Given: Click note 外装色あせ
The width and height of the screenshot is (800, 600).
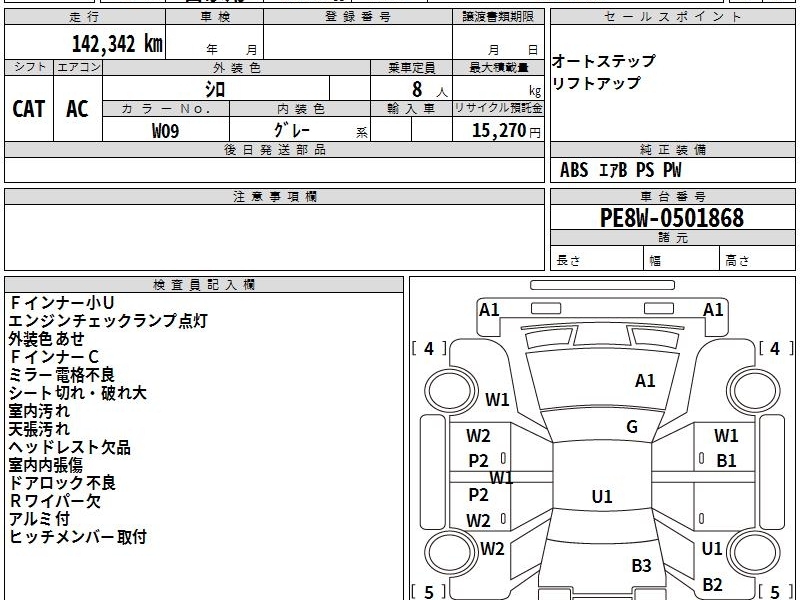Looking at the screenshot, I should [x=46, y=339].
